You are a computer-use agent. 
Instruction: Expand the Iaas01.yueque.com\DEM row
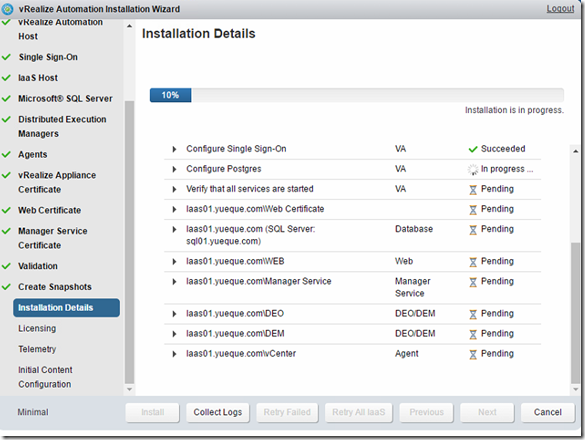[x=174, y=334]
